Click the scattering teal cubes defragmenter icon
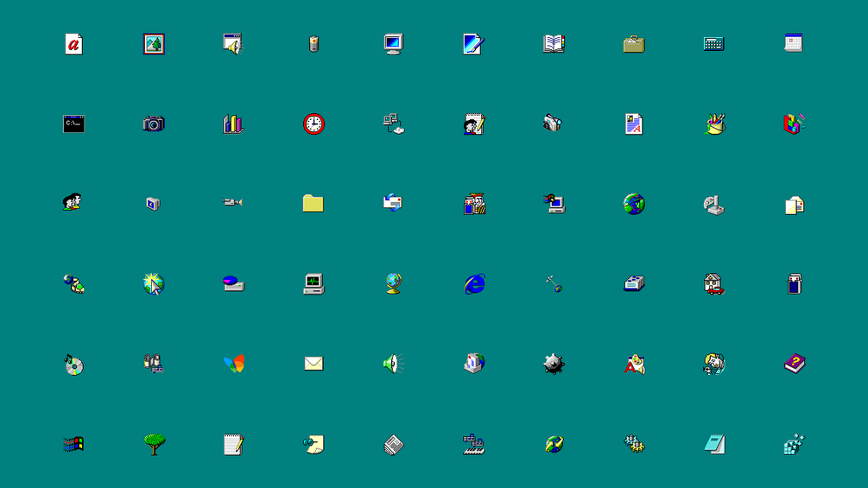Viewport: 868px width, 488px height. coord(794,444)
